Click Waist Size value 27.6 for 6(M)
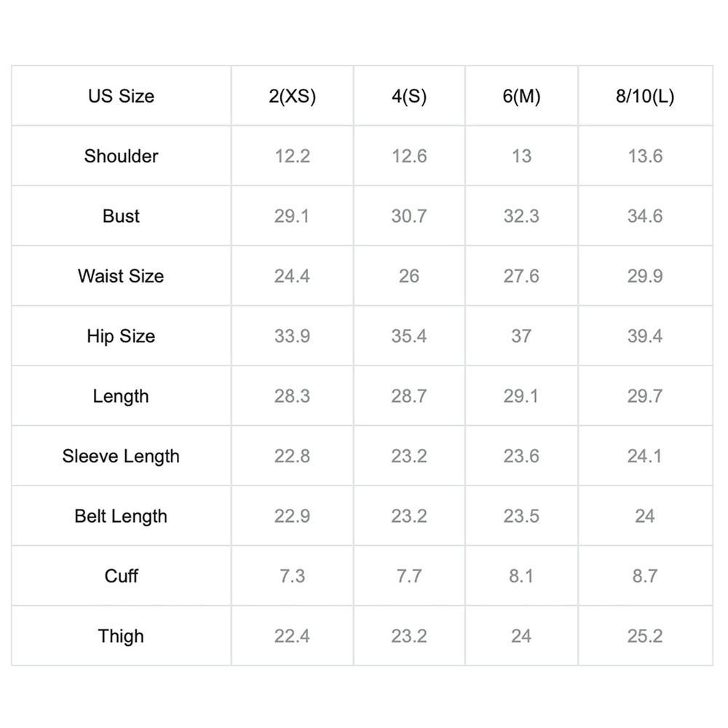Image resolution: width=728 pixels, height=728 pixels. [521, 276]
